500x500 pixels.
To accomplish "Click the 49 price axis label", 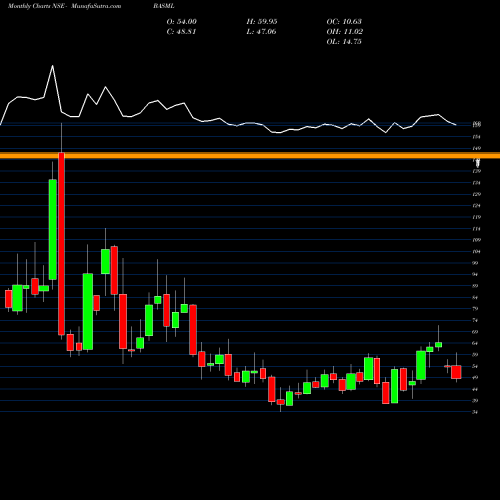I will click(476, 378).
